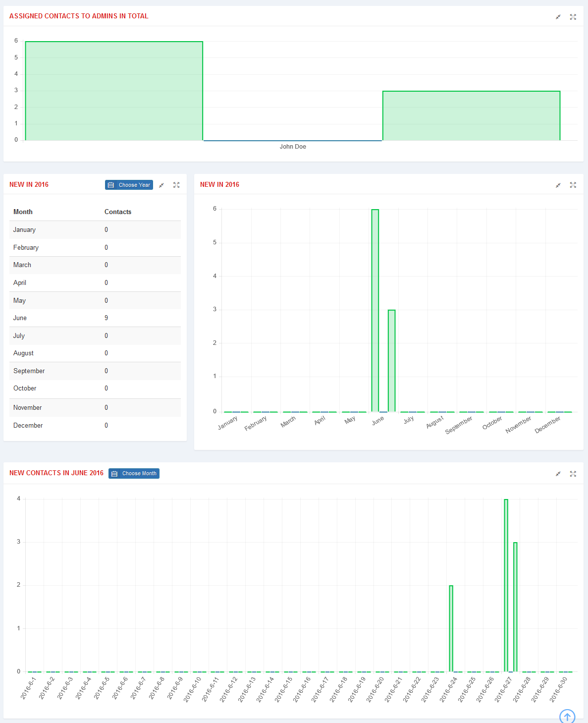Select the November row in table
Viewport: 588px width, 723px height.
pos(95,407)
